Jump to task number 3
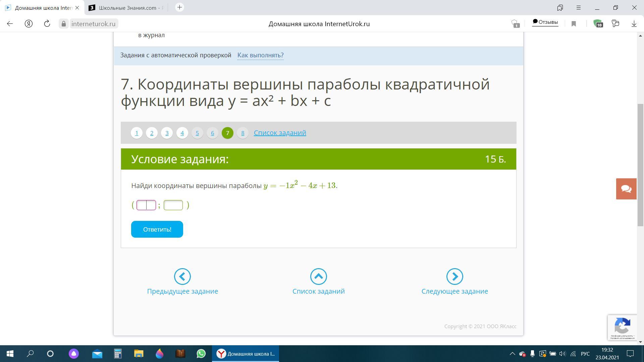The image size is (644, 362). coord(167,133)
